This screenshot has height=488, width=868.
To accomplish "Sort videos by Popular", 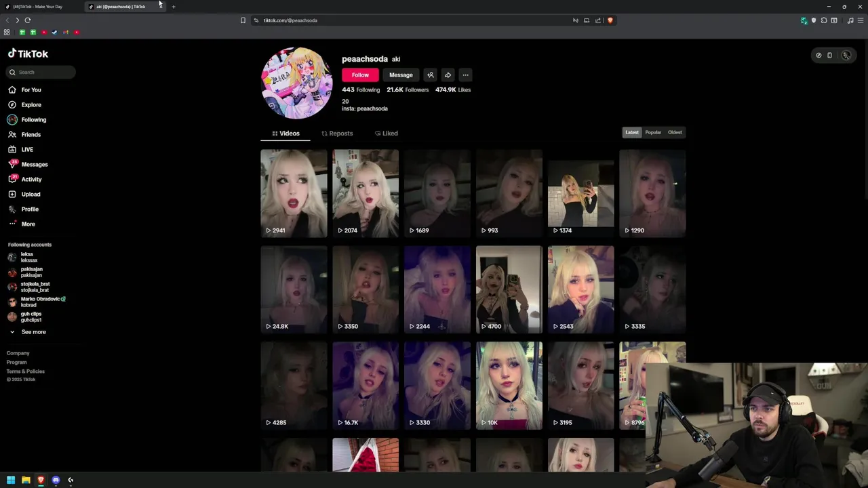I will [x=653, y=132].
